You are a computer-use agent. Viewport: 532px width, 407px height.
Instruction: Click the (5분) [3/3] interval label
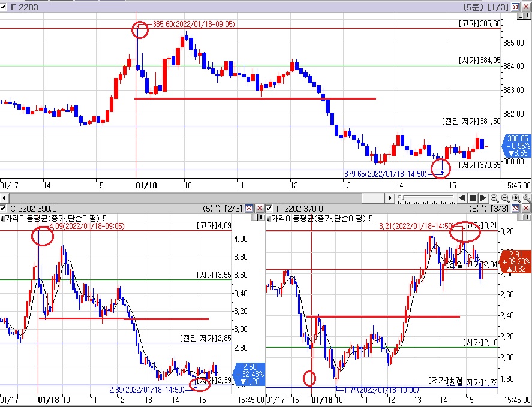click(489, 208)
